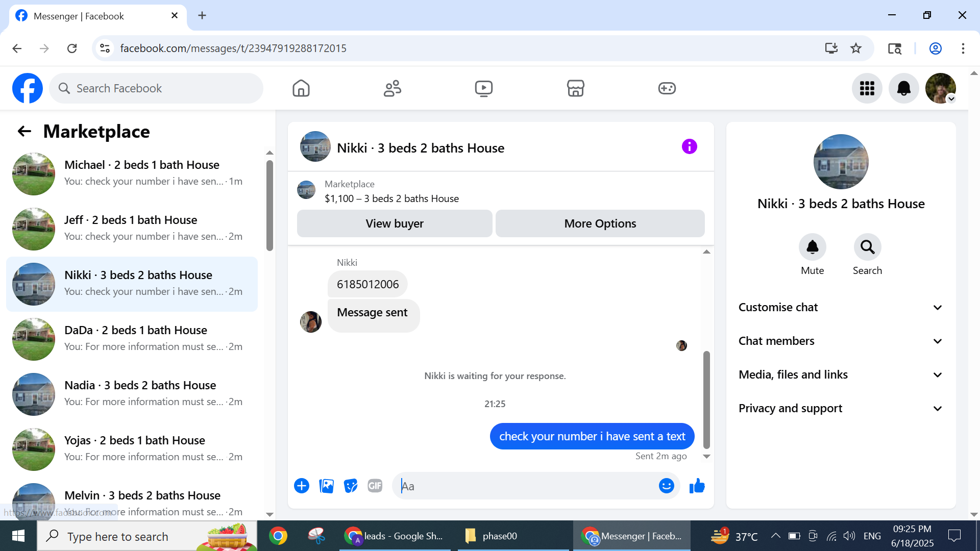The width and height of the screenshot is (980, 551).
Task: Select the Nikki 3 beds 2 baths conversation
Action: [132, 284]
